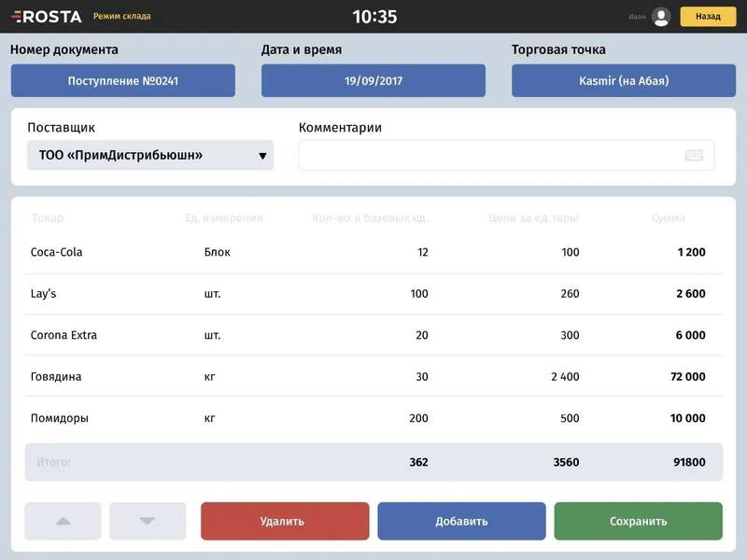
Task: Select the Kasmir (на Абая) outlet
Action: coord(624,80)
